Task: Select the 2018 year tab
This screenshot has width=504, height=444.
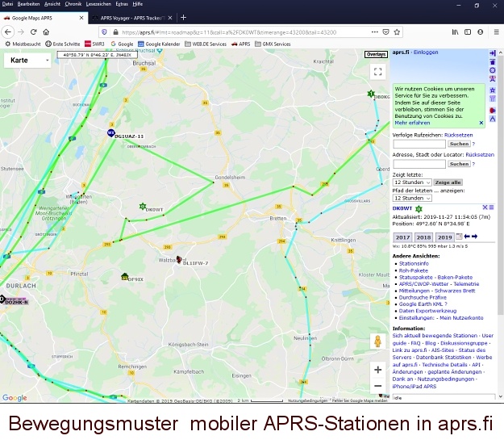Action: [423, 237]
